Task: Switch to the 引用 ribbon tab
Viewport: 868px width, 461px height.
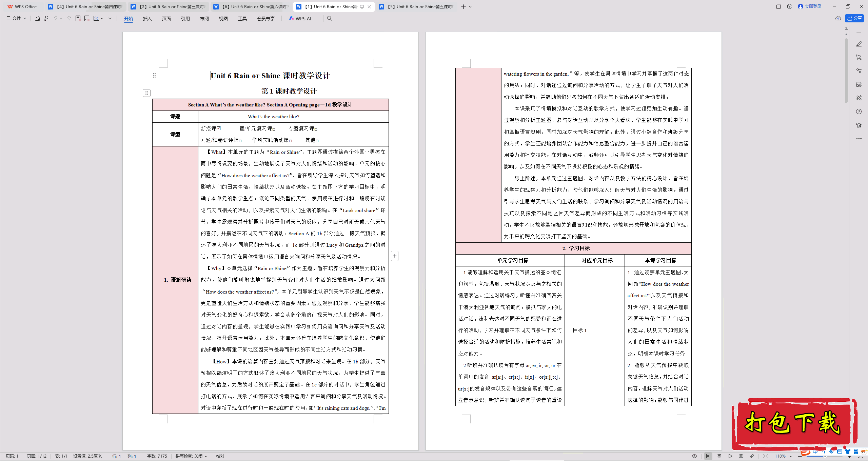Action: (x=185, y=19)
